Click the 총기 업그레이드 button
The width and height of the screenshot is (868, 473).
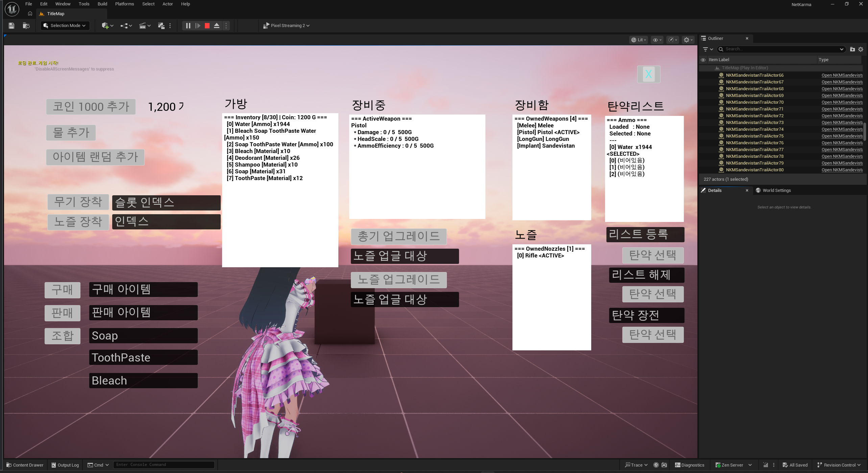399,236
